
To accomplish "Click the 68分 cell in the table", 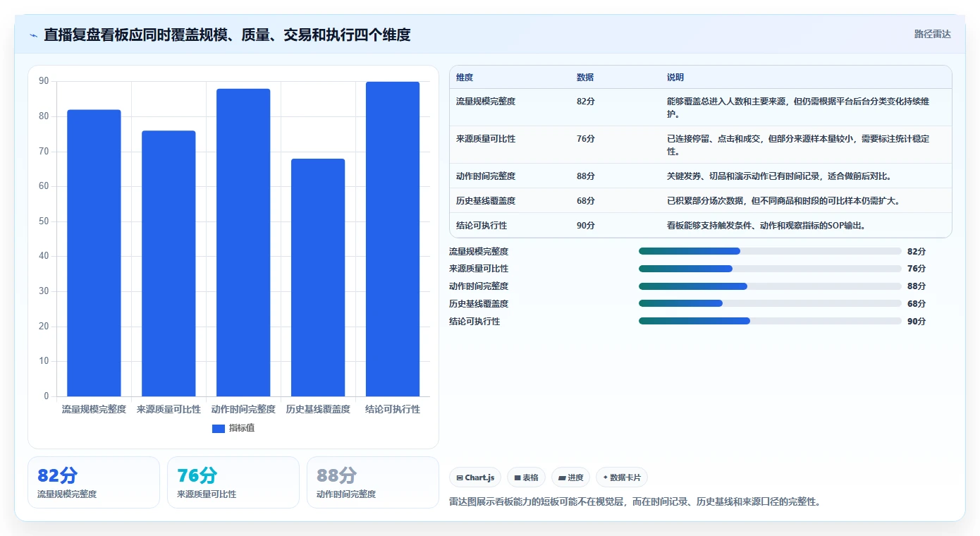I will (586, 201).
